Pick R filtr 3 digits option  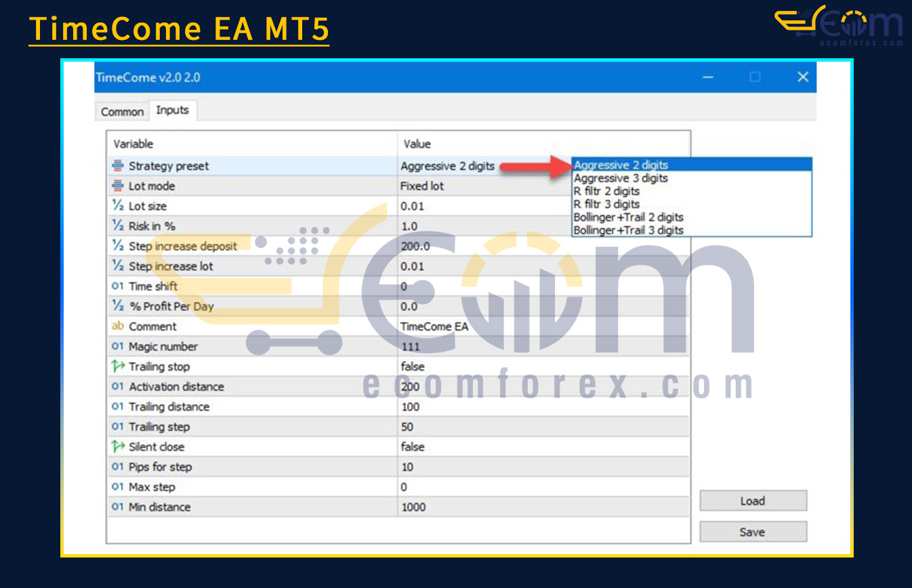pyautogui.click(x=691, y=204)
